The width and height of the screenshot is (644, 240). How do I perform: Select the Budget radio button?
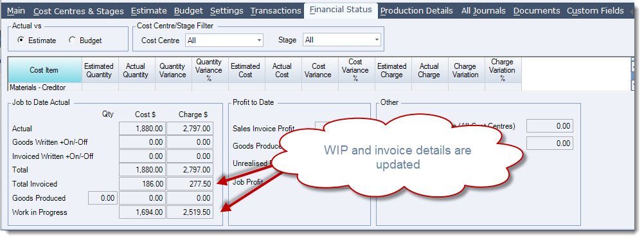click(72, 41)
